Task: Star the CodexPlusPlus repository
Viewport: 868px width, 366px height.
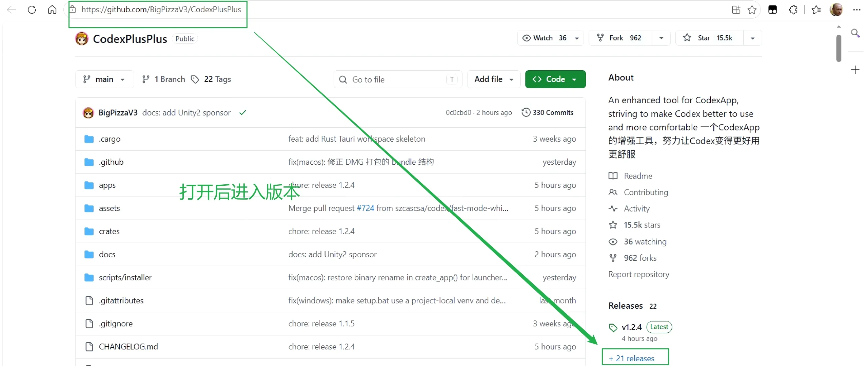Action: pos(709,38)
